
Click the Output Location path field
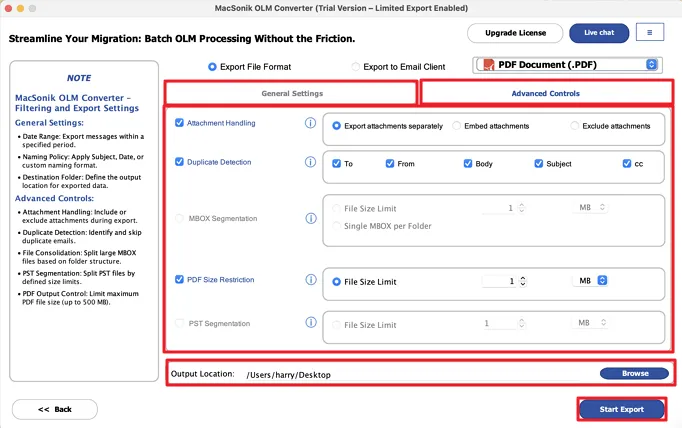point(411,375)
